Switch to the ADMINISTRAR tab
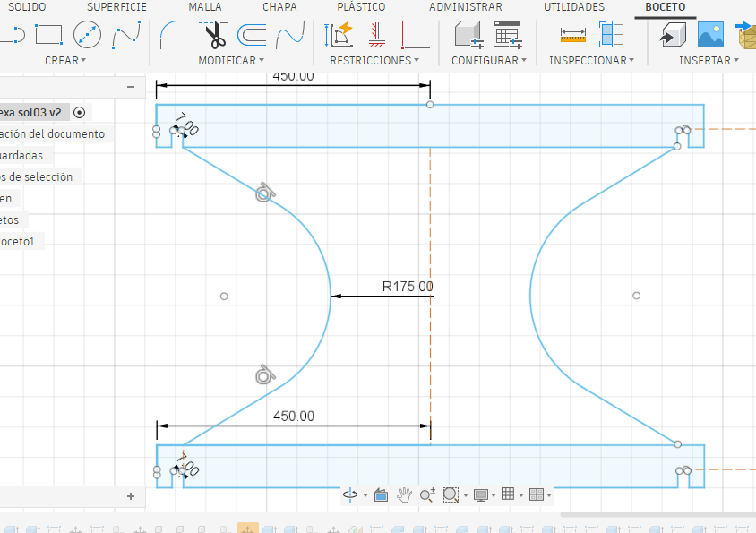Viewport: 756px width, 533px height. [466, 7]
